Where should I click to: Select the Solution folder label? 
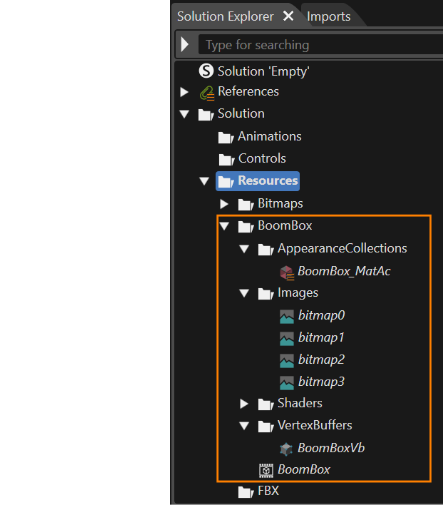point(241,114)
